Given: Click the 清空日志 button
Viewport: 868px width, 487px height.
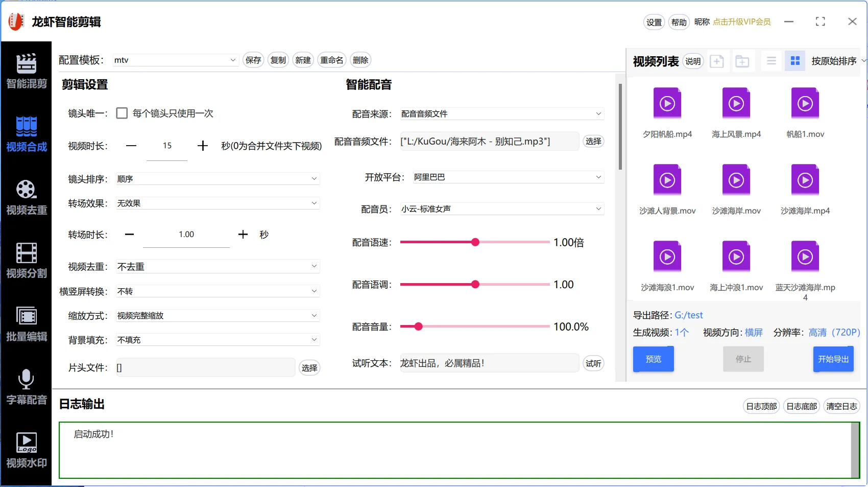Looking at the screenshot, I should tap(841, 406).
